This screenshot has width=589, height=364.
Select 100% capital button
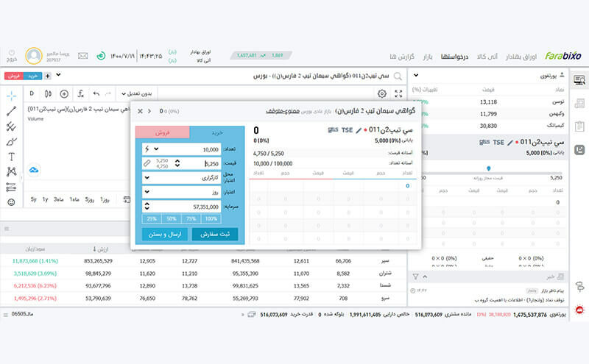(x=211, y=219)
